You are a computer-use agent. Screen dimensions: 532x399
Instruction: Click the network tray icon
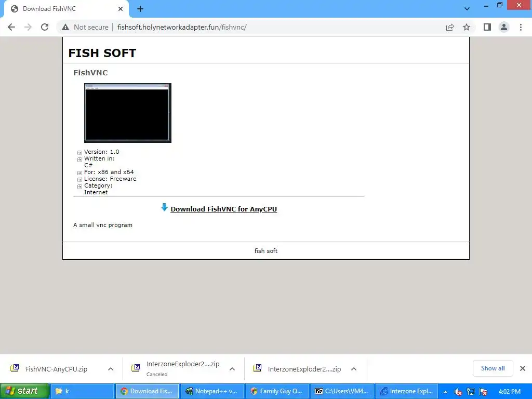pos(471,392)
